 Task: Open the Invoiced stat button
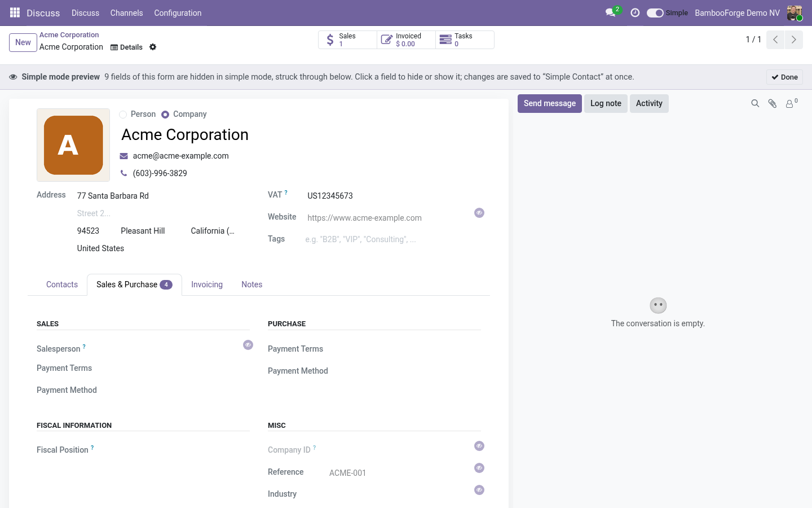(406, 40)
